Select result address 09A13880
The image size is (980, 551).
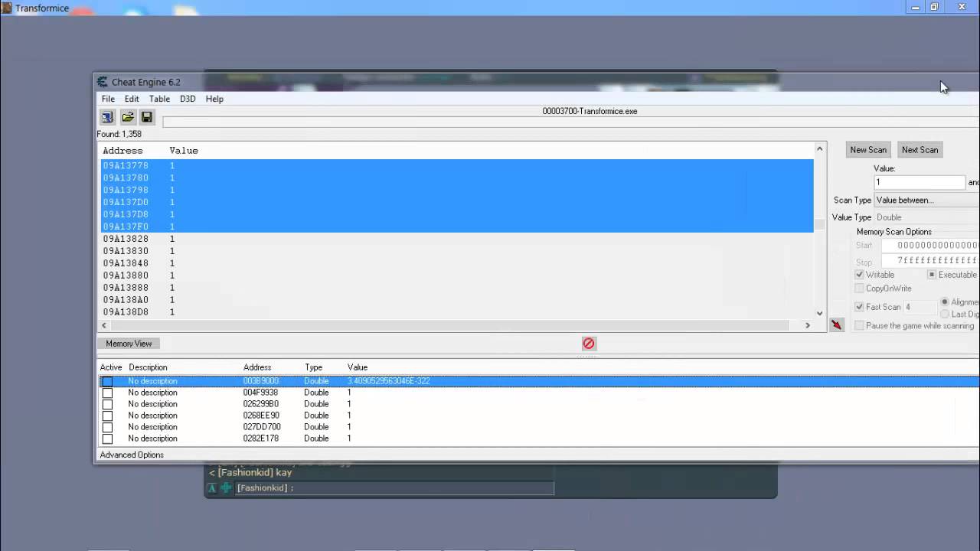tap(456, 275)
